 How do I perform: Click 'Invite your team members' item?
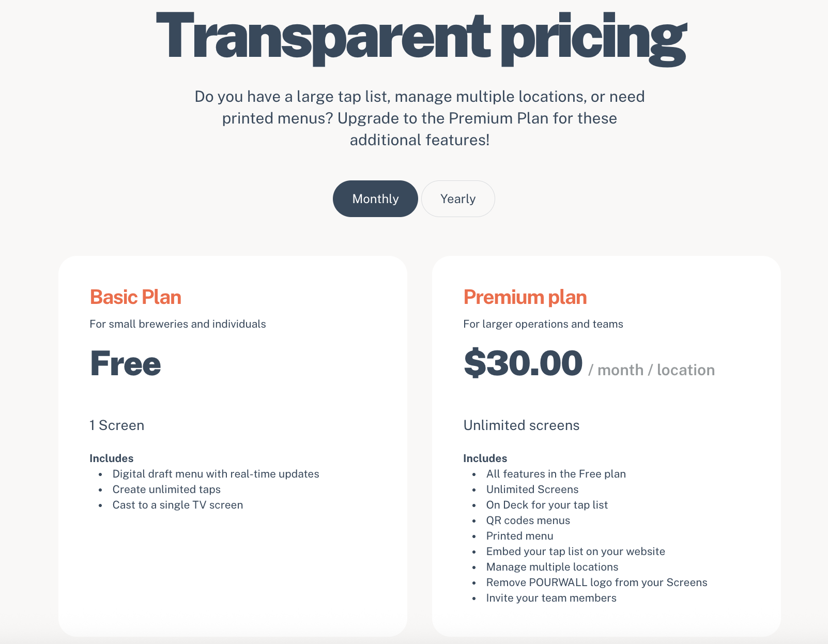pos(551,598)
